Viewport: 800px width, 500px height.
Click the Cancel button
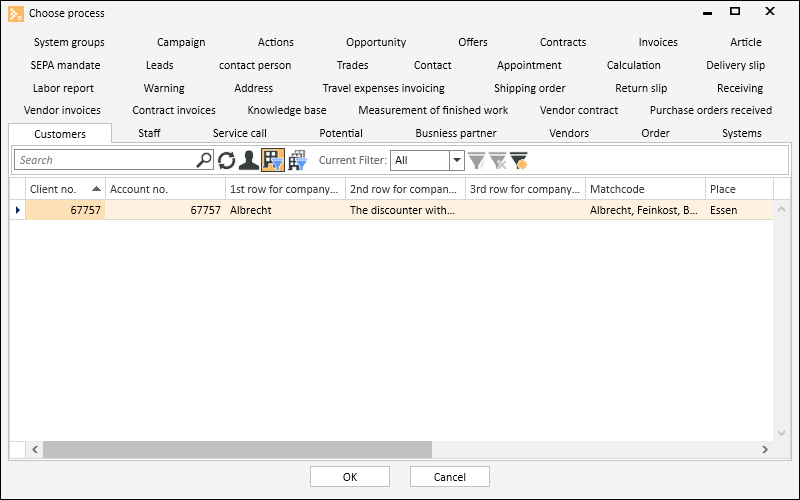pos(449,477)
